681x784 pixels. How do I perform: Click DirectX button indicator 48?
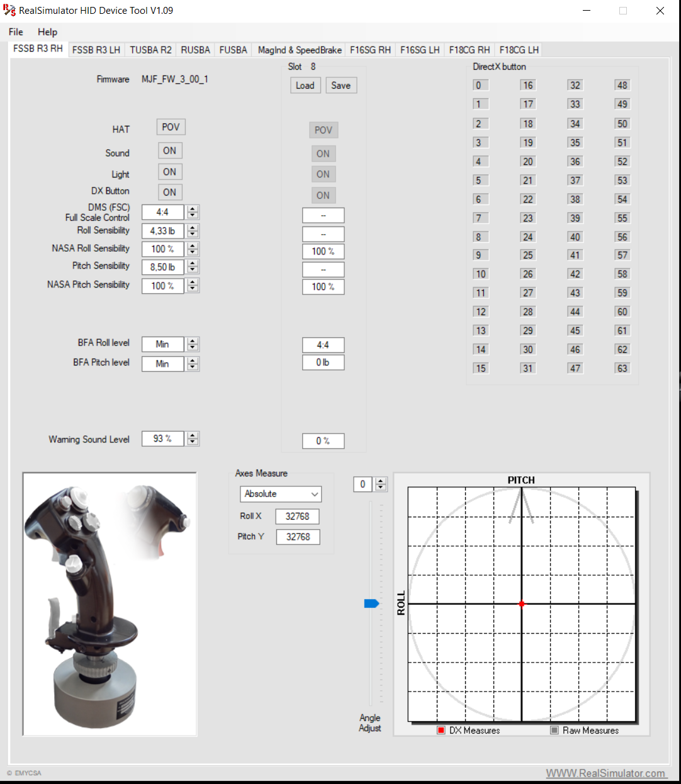point(622,86)
